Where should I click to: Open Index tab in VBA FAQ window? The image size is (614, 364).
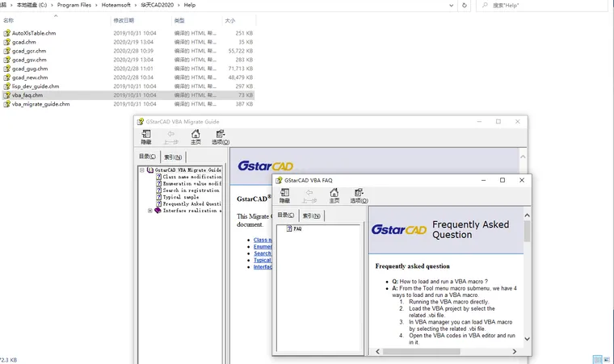tap(311, 215)
